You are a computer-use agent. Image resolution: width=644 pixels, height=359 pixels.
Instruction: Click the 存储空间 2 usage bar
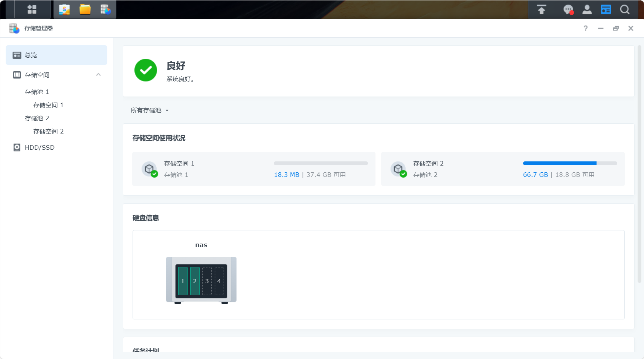[x=570, y=163]
